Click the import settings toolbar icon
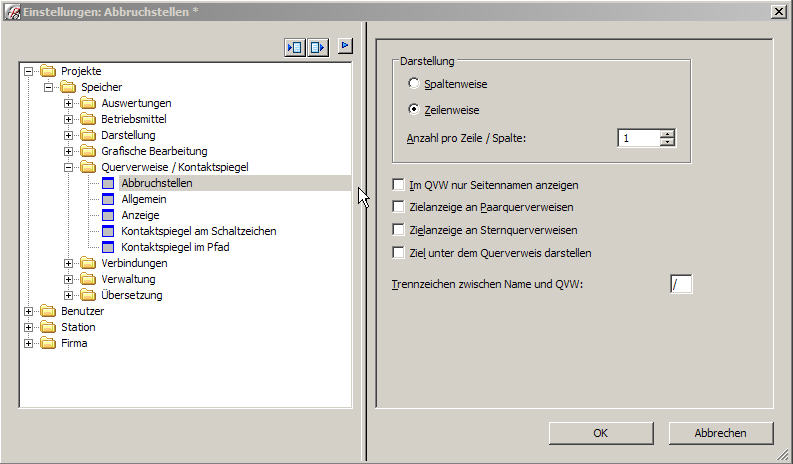Image resolution: width=793 pixels, height=464 pixels. [295, 48]
